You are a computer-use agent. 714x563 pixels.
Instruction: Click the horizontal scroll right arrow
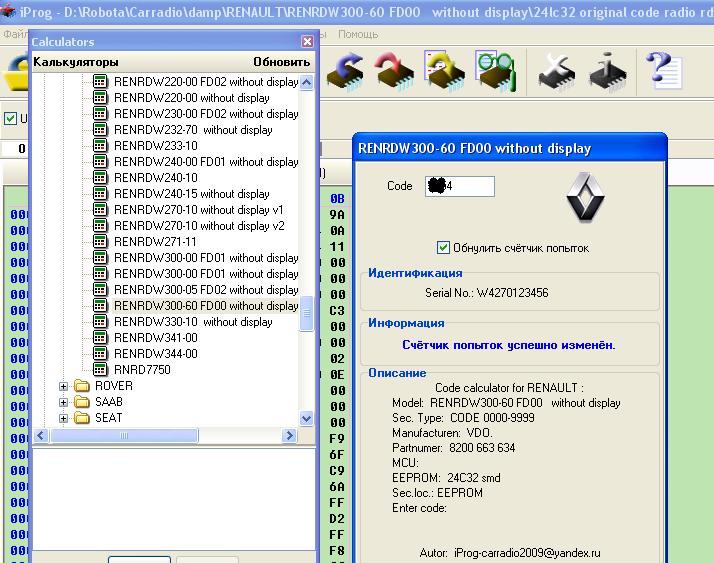point(289,435)
